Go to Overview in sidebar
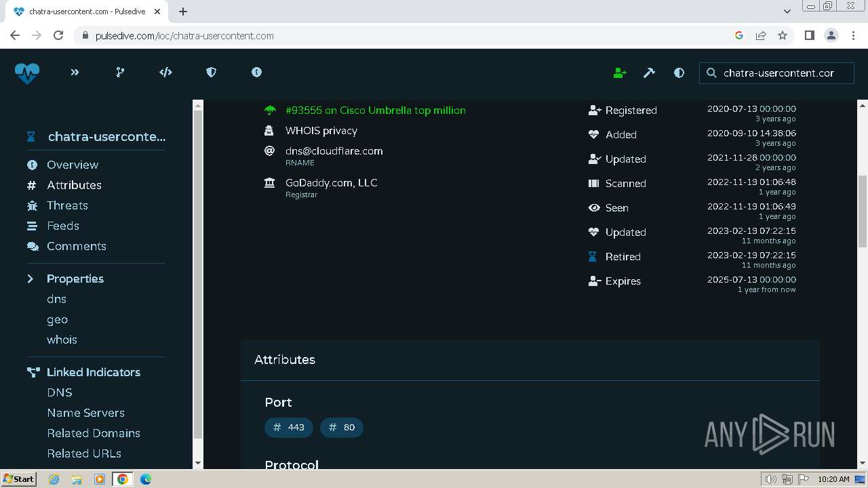 (73, 165)
